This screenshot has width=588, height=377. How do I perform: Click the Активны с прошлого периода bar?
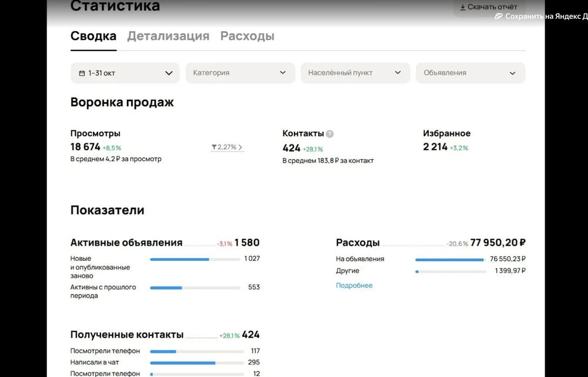(195, 288)
